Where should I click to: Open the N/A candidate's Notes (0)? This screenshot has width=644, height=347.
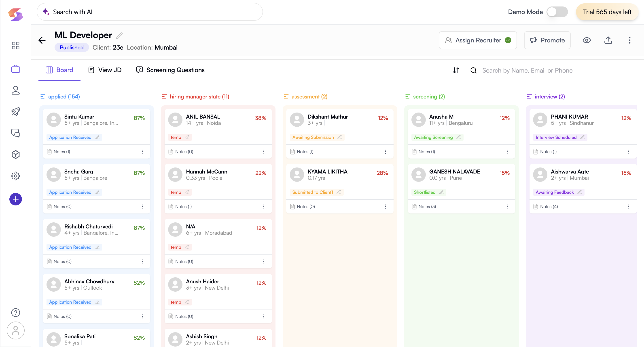click(x=181, y=261)
